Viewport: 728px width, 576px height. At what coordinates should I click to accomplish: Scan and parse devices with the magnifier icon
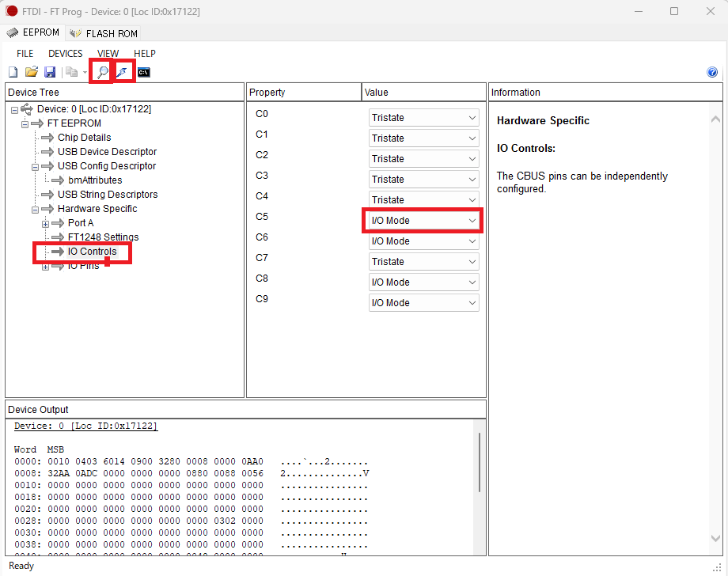(x=102, y=72)
